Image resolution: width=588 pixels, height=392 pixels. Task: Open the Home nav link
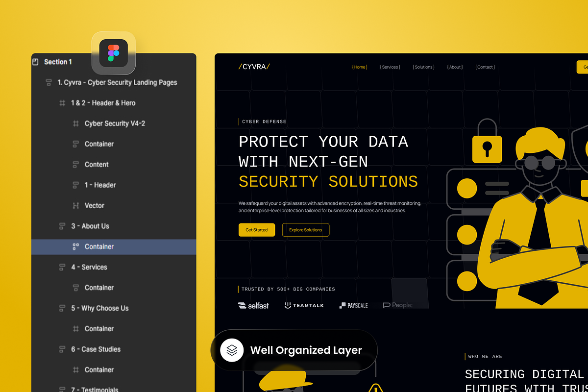coord(360,67)
